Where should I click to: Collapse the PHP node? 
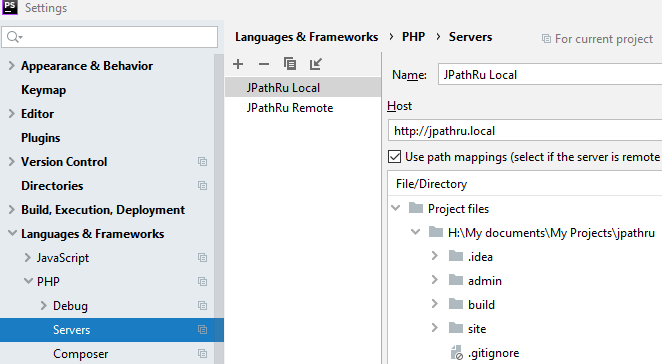click(x=28, y=281)
